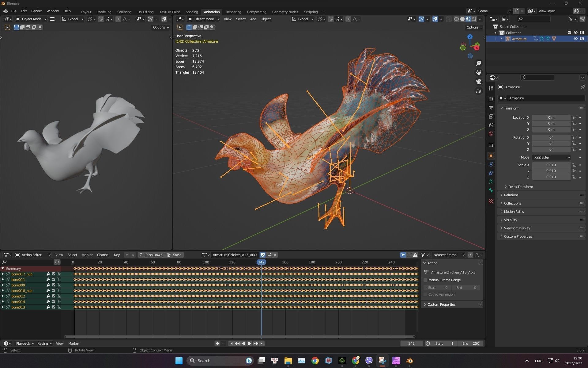Viewport: 588px width, 368px height.
Task: Open the Action Editor mode dropdown
Action: point(33,255)
